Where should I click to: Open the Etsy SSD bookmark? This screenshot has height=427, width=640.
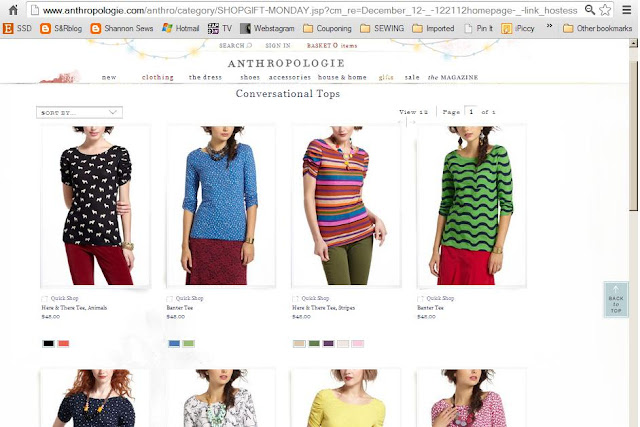tap(17, 28)
